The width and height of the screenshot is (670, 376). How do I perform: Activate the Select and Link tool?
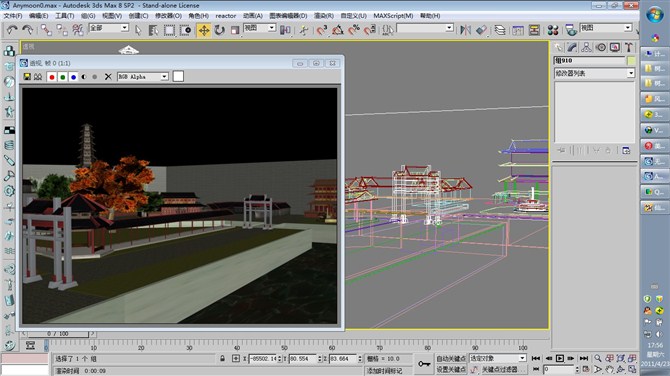[46, 30]
